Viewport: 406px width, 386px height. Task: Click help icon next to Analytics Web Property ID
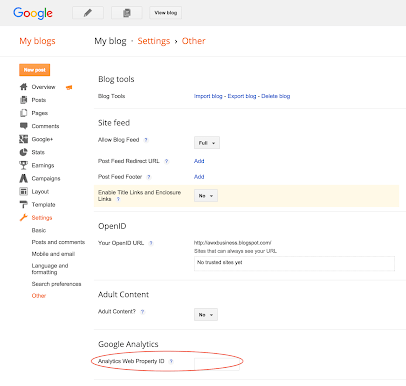[171, 361]
